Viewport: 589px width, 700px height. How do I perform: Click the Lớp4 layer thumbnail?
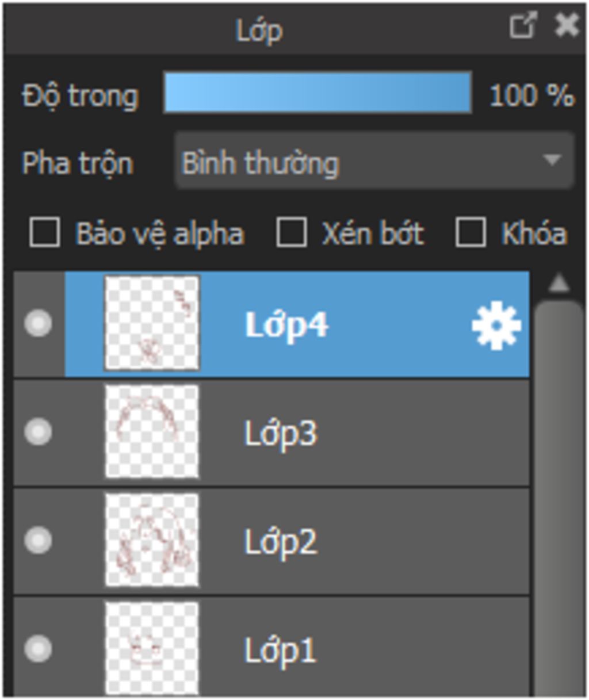click(x=152, y=323)
